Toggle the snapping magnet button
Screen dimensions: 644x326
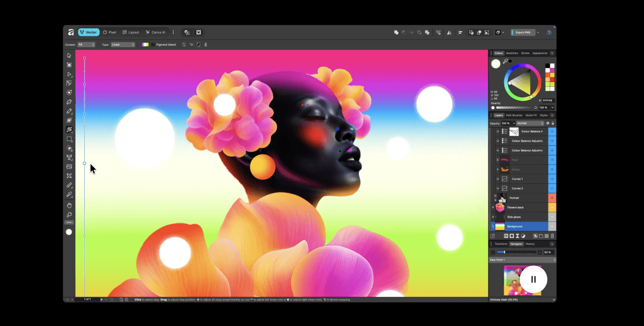tap(499, 32)
